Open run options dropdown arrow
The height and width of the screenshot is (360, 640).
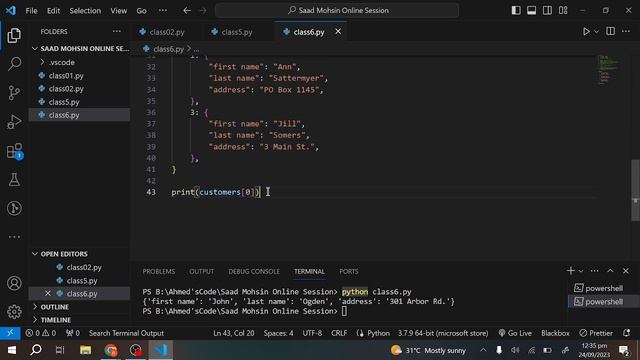click(596, 31)
